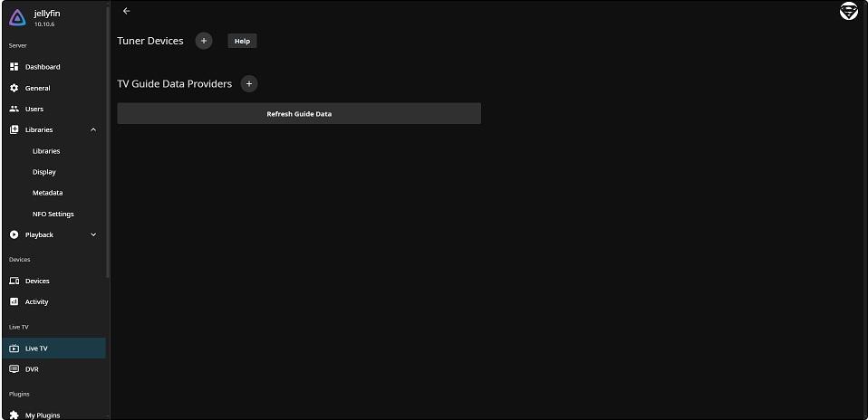Image resolution: width=868 pixels, height=420 pixels.
Task: Open NFO Settings
Action: tap(53, 214)
